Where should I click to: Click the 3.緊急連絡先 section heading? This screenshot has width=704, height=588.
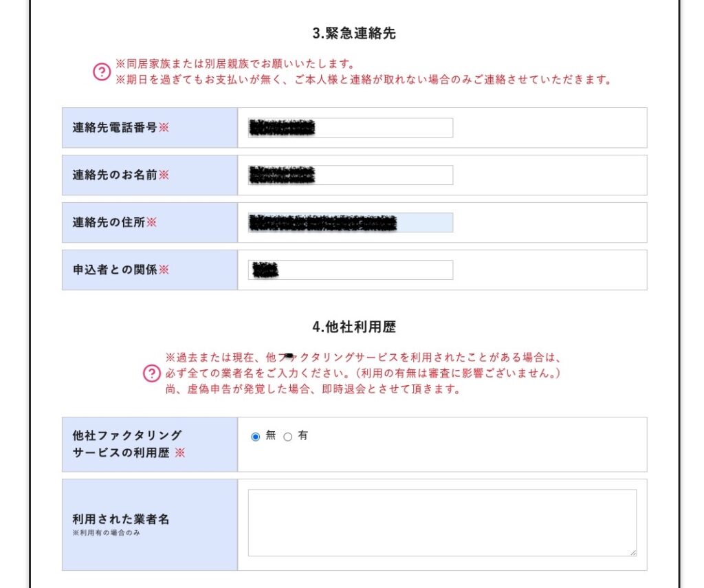[x=354, y=33]
